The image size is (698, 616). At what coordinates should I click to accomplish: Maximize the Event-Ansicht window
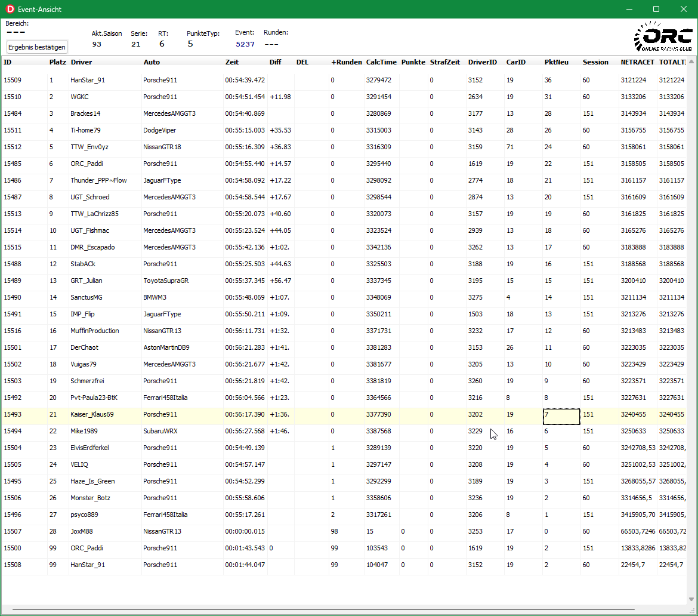(656, 10)
